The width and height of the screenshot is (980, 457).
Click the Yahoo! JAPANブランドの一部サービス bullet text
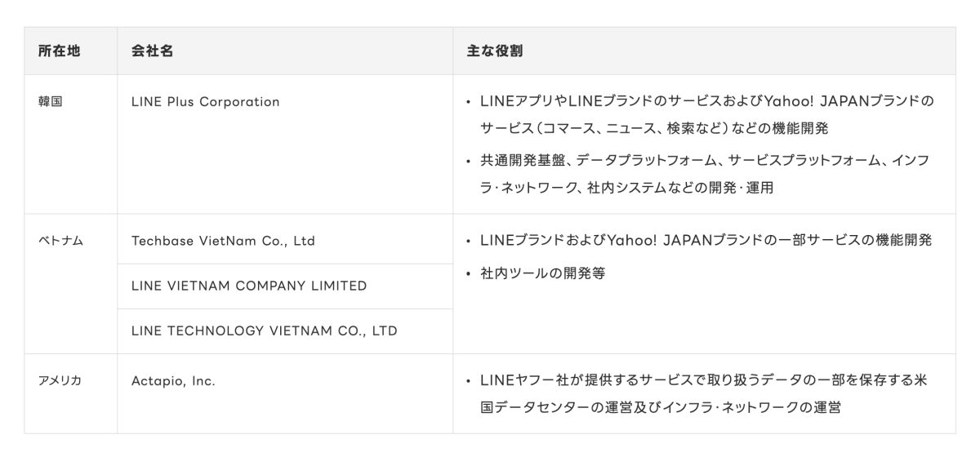point(706,241)
